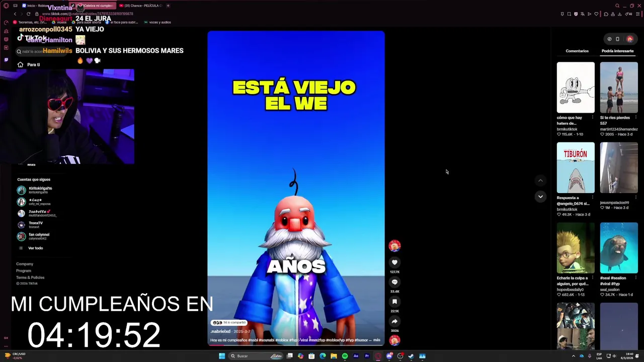This screenshot has width=644, height=362.
Task: Switch to the 'Inicio - Roblox' browser tab
Action: tap(35, 6)
